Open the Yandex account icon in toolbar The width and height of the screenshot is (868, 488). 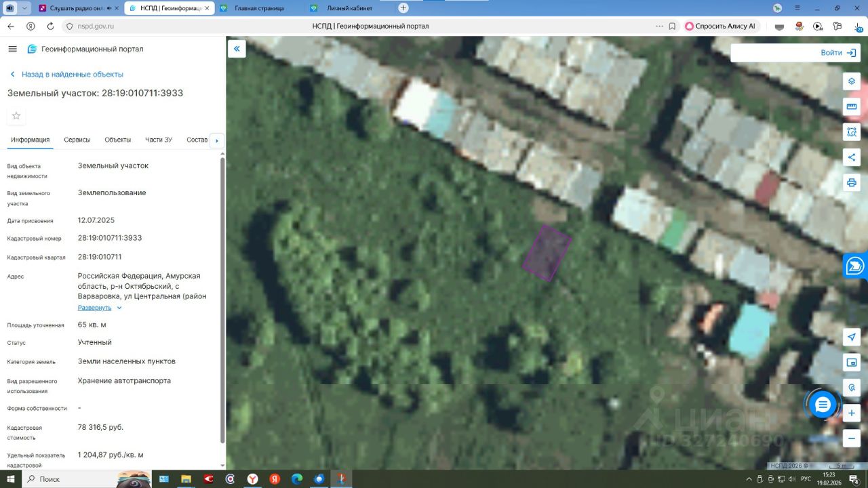click(31, 26)
